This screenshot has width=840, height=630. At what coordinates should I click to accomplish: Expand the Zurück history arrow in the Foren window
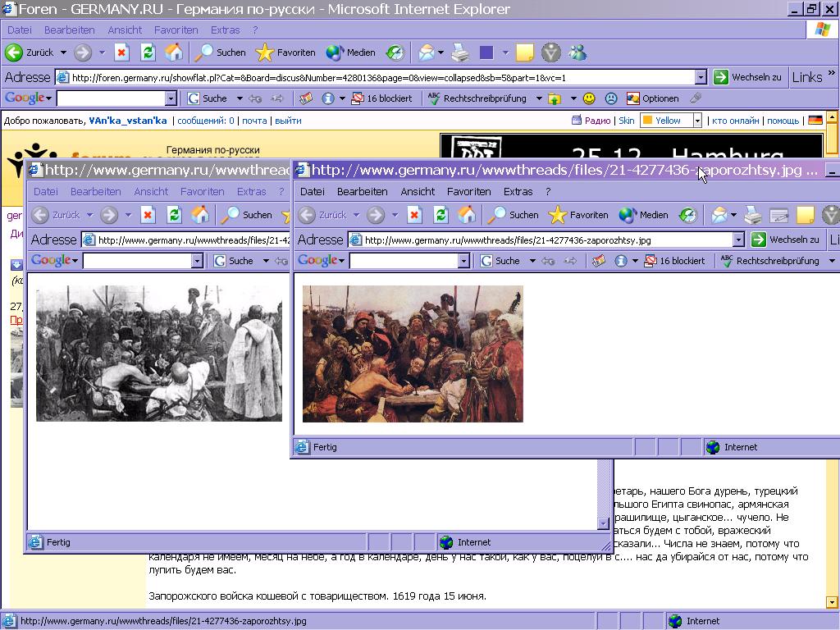point(63,52)
